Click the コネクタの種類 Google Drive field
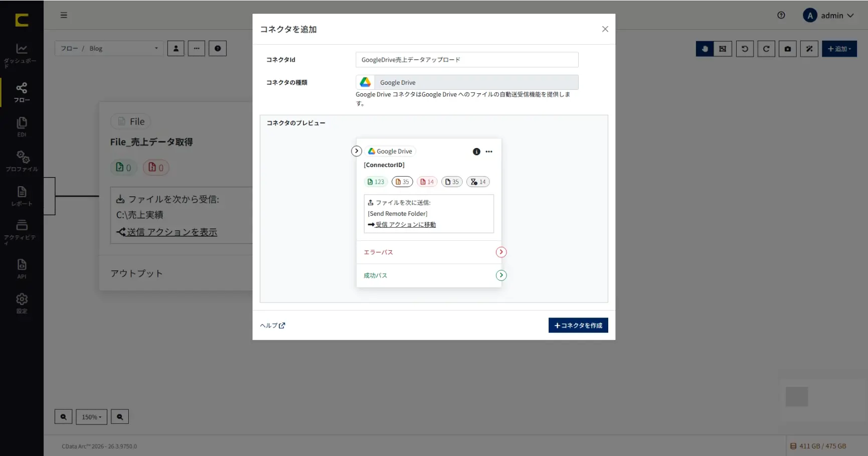This screenshot has height=456, width=868. (467, 82)
